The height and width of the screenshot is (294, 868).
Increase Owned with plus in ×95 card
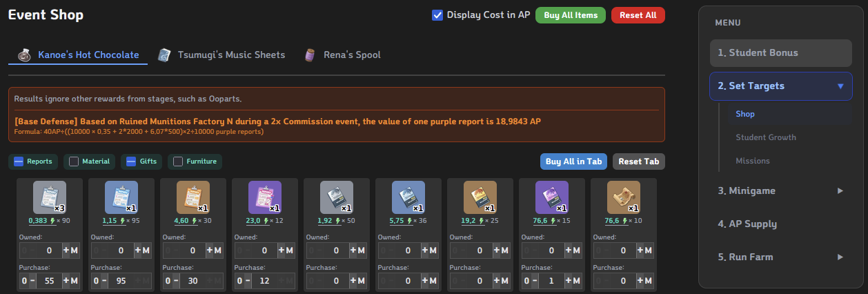pyautogui.click(x=138, y=251)
